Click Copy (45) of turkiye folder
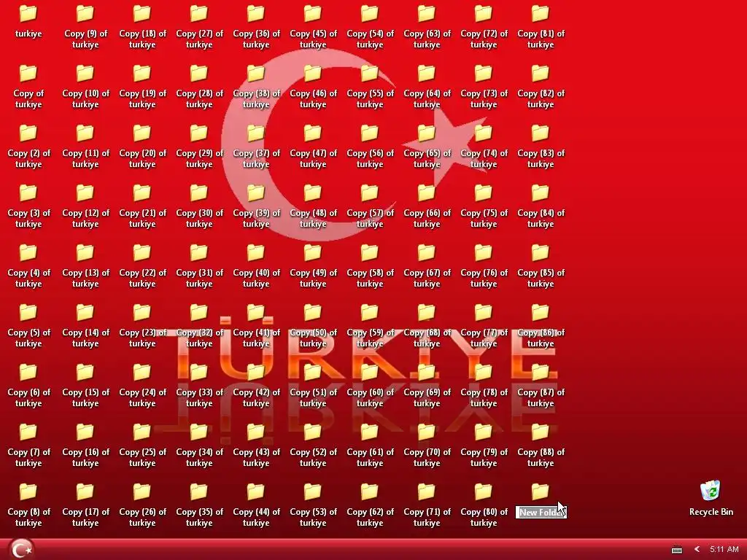The width and height of the screenshot is (747, 560). [x=313, y=13]
